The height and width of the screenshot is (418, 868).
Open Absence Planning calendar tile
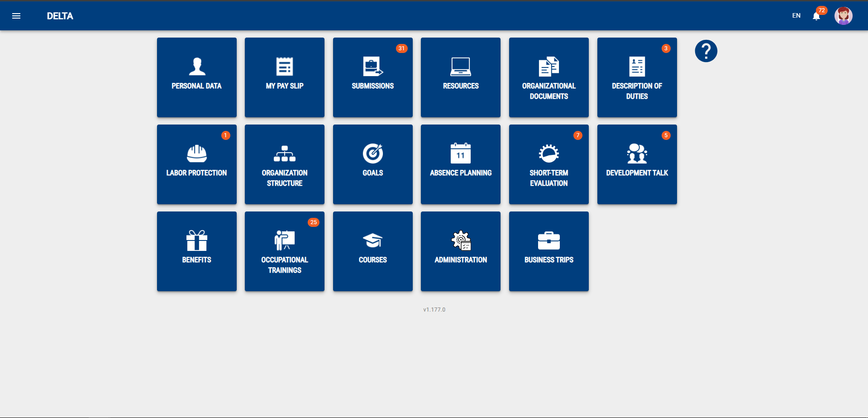pos(461,164)
